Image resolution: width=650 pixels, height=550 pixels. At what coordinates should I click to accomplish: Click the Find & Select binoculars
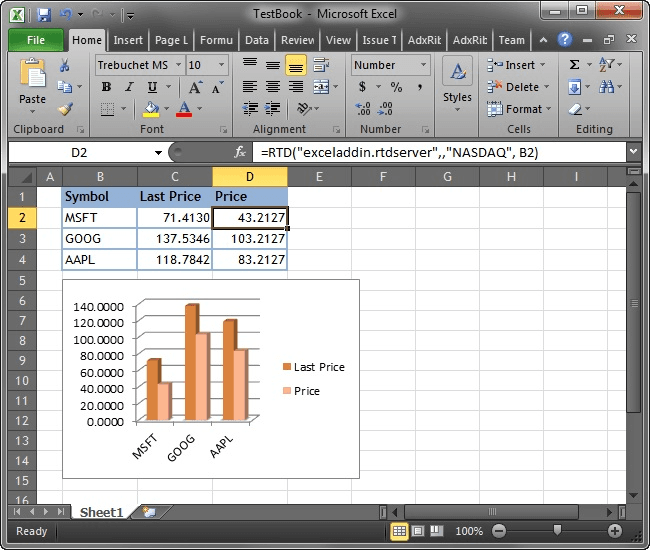point(606,87)
